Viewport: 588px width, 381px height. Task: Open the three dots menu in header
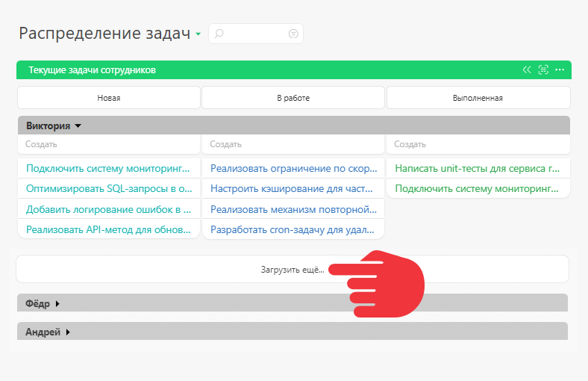pyautogui.click(x=560, y=69)
